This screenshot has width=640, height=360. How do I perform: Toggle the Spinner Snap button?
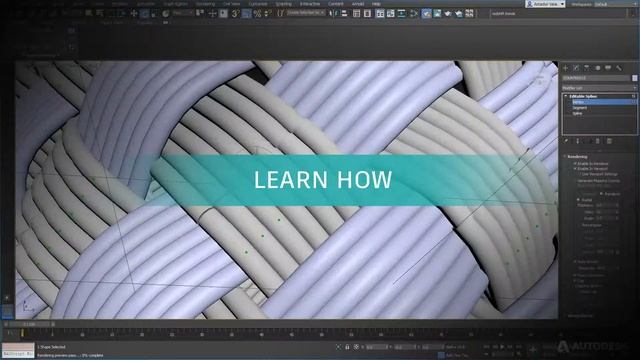[x=267, y=13]
